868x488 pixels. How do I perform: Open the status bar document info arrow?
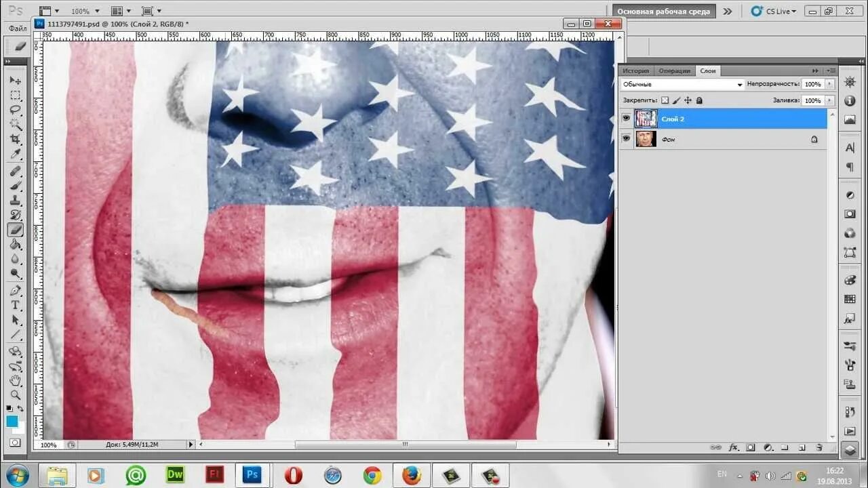point(191,445)
